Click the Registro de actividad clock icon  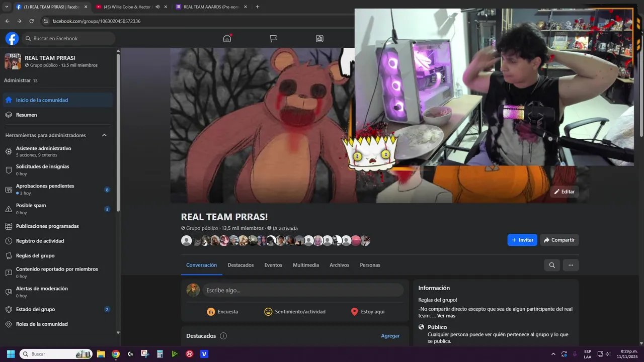[x=9, y=241]
